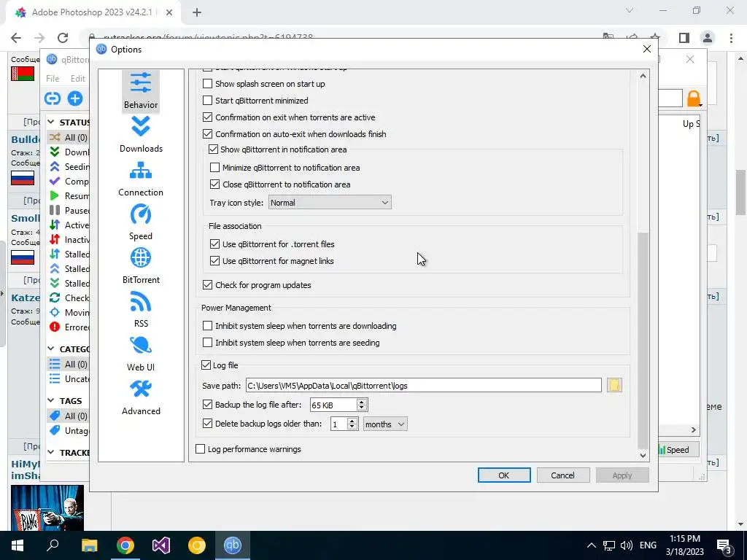Click the log Save path input field

click(424, 385)
